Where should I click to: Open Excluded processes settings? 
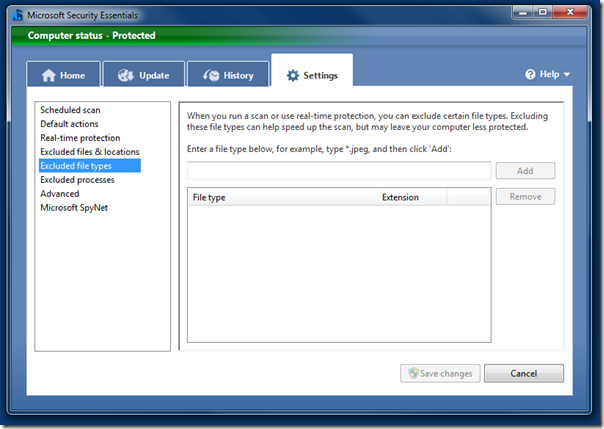(77, 179)
